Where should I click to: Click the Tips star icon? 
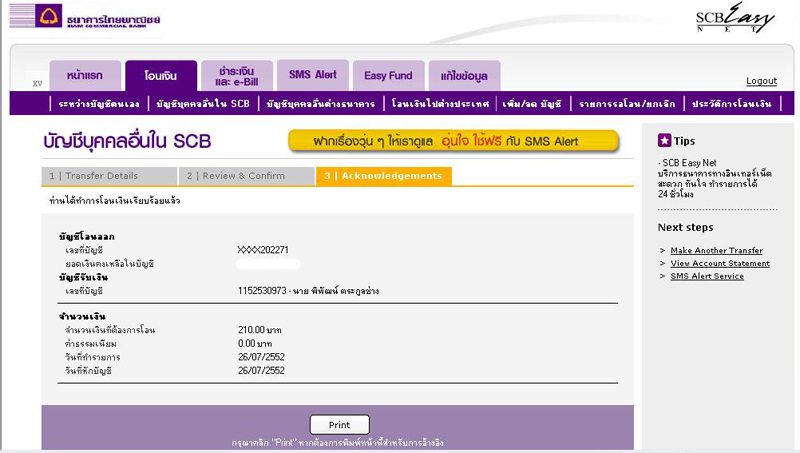[664, 140]
